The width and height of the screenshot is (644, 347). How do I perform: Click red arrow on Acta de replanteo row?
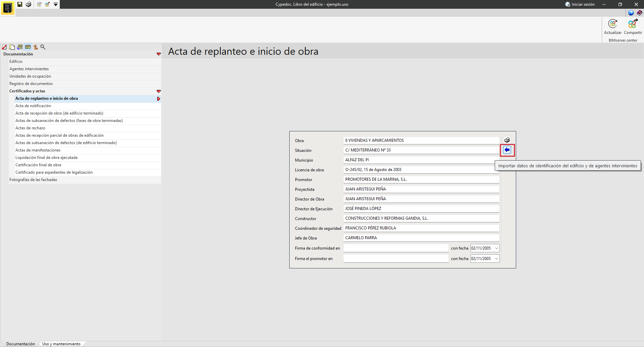159,99
